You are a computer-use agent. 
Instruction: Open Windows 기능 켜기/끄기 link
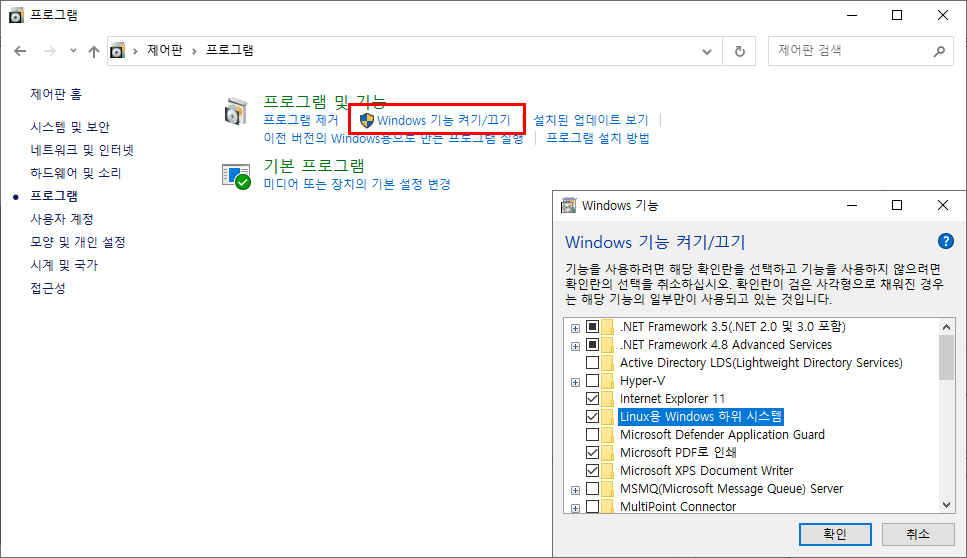(x=444, y=120)
